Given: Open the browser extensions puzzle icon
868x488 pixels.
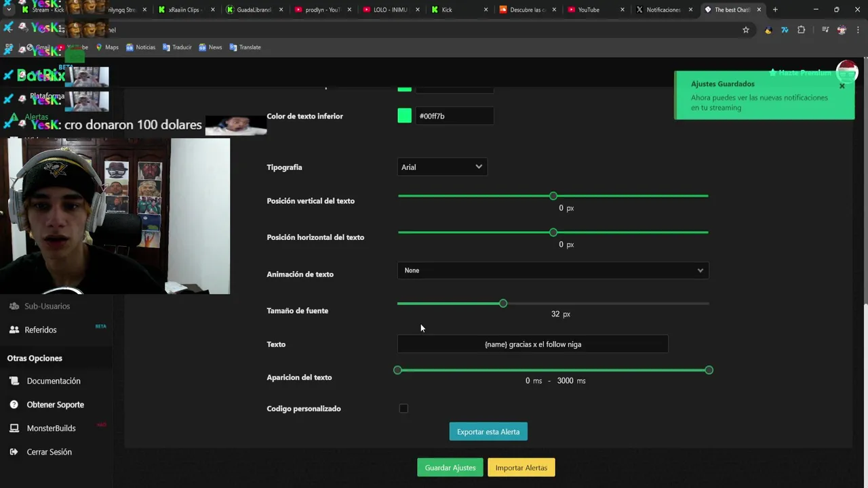Looking at the screenshot, I should (802, 30).
